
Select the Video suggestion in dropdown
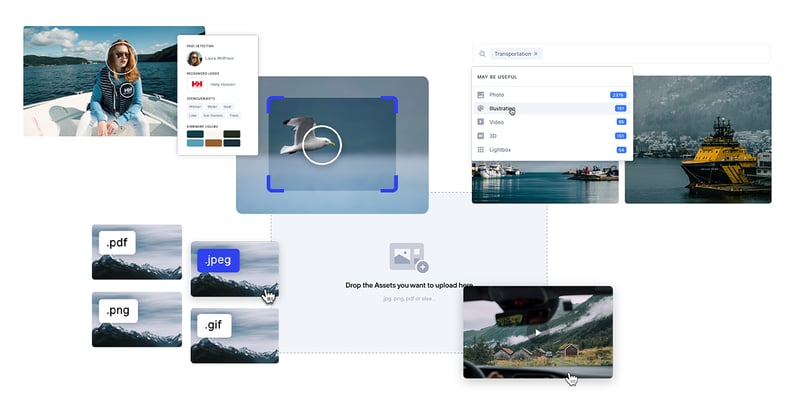[497, 122]
